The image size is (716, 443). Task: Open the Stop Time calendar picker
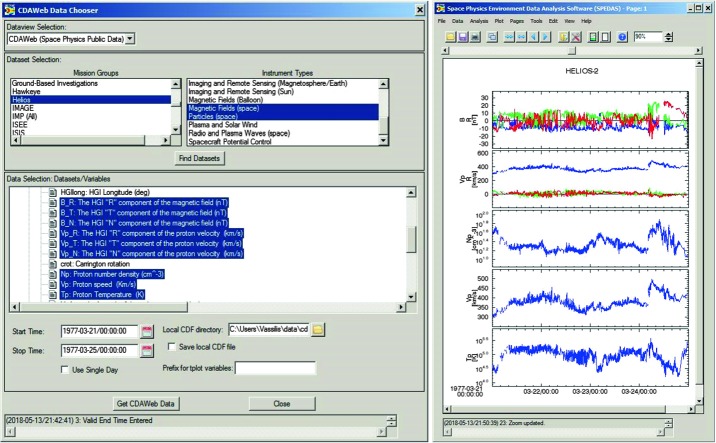click(x=148, y=351)
